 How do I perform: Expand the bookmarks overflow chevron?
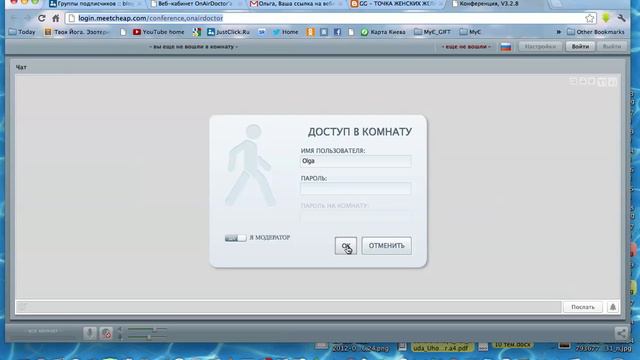click(559, 32)
